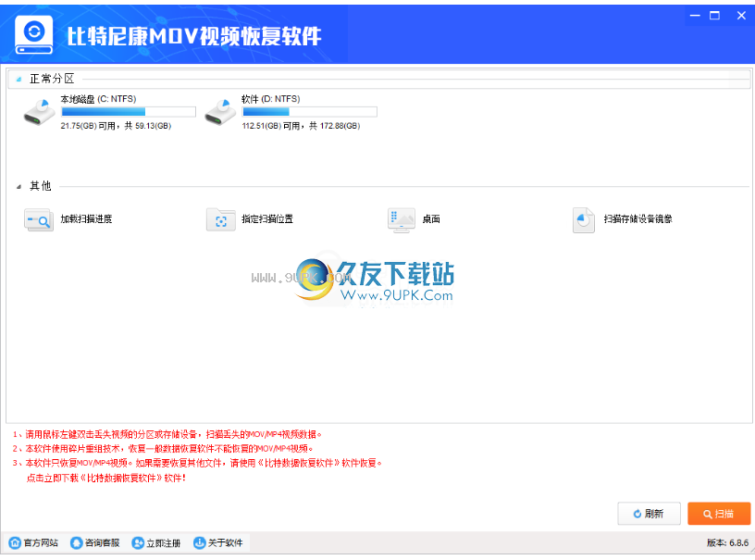Collapse the 其他 section
The width and height of the screenshot is (755, 560).
(x=19, y=187)
